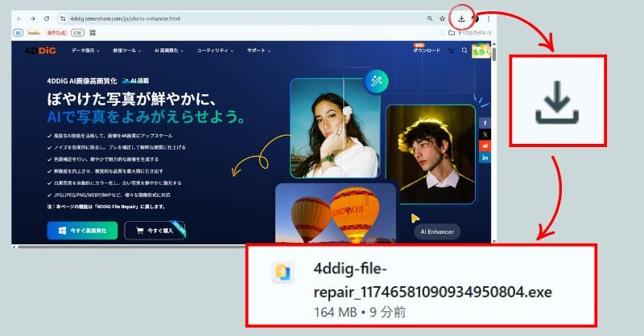Screen dimensions: 644x336
Task: Click the note mentioning 4DDiG File Repair
Action: [106, 207]
